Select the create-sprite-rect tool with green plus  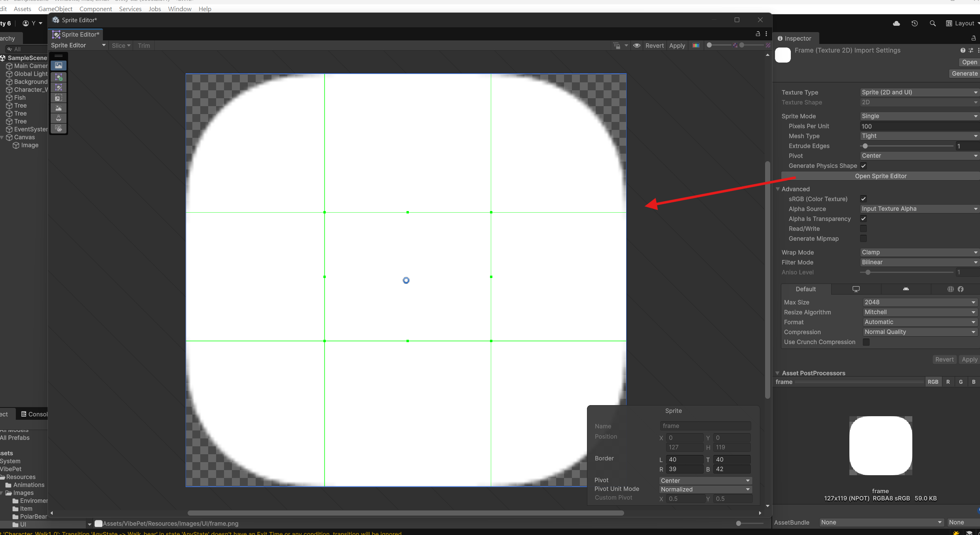pyautogui.click(x=59, y=77)
